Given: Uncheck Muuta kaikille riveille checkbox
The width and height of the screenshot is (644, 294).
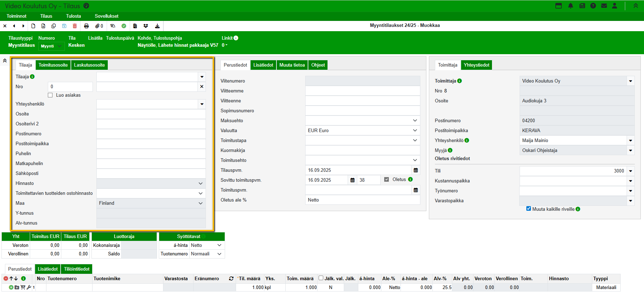Looking at the screenshot, I should click(x=528, y=209).
